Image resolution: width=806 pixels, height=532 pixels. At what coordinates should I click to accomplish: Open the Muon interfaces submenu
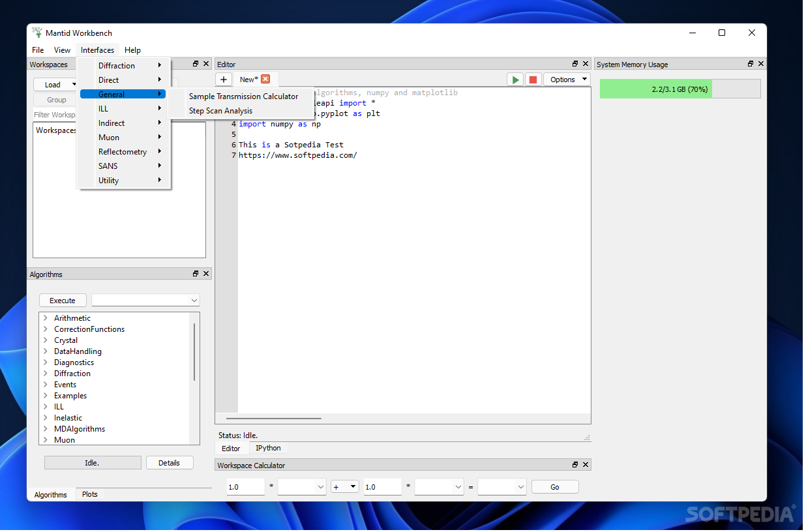point(123,137)
